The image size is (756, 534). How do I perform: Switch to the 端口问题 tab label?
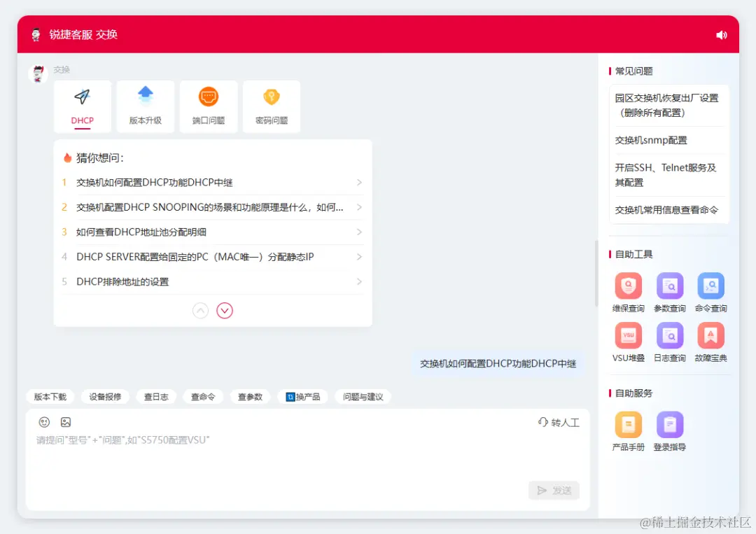point(209,120)
